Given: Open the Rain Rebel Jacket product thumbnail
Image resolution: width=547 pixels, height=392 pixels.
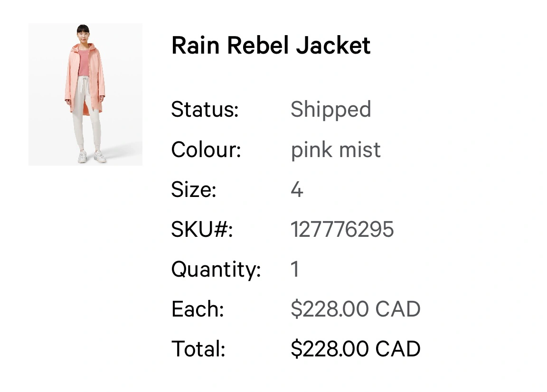Looking at the screenshot, I should (x=85, y=94).
